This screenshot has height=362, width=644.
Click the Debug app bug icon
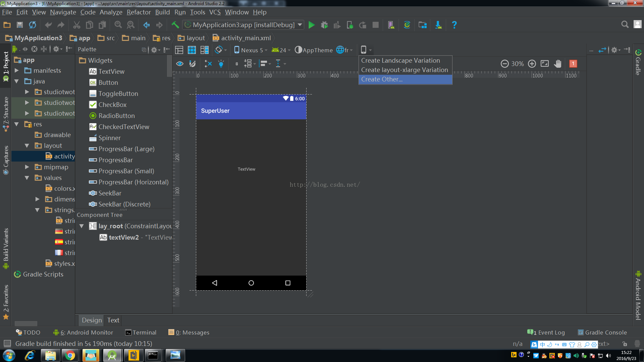[324, 25]
